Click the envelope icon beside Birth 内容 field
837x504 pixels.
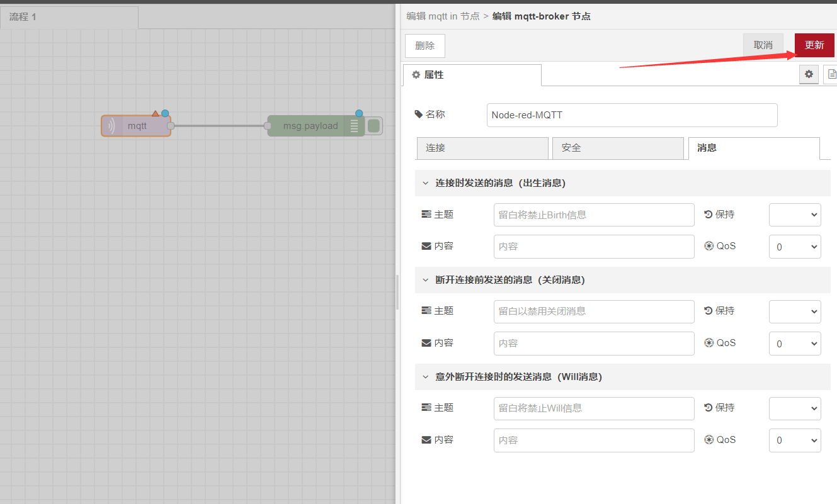pos(426,245)
